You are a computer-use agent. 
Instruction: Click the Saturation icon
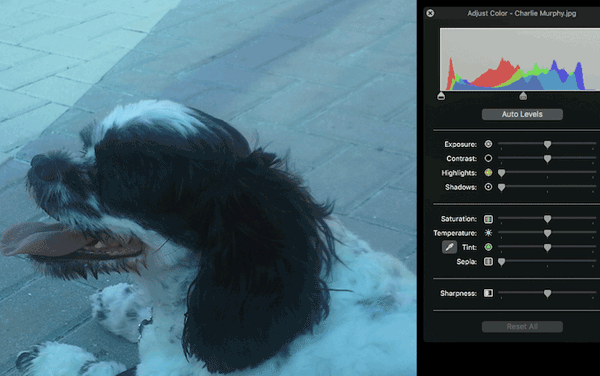click(x=488, y=219)
